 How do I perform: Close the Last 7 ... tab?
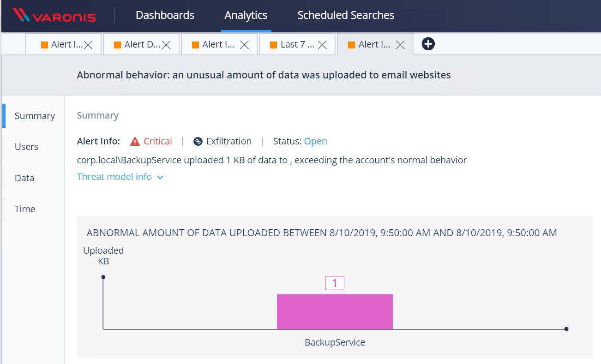323,45
